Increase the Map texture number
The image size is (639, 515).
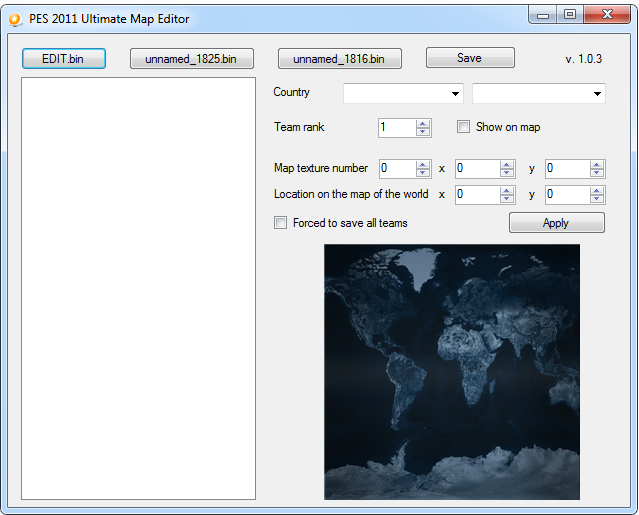pyautogui.click(x=423, y=165)
